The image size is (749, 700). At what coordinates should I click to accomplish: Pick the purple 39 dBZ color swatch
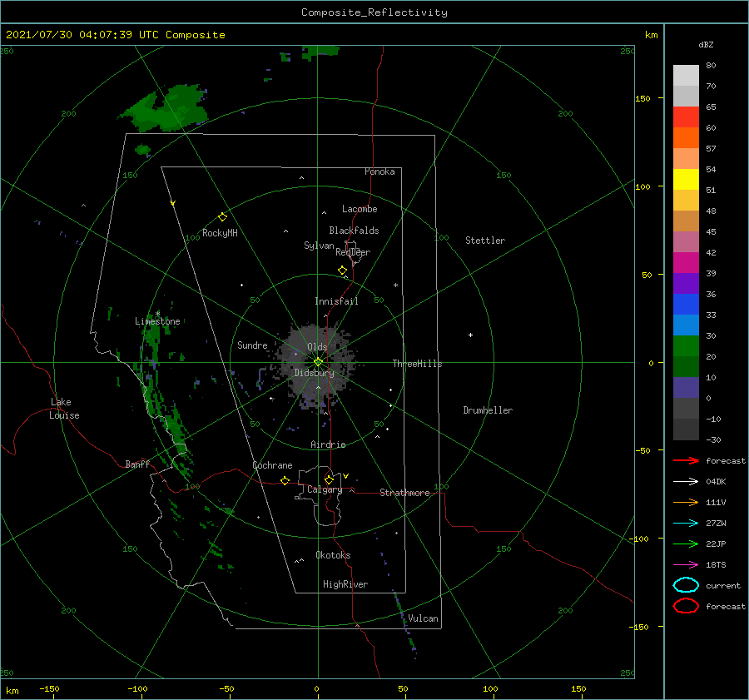click(x=686, y=283)
